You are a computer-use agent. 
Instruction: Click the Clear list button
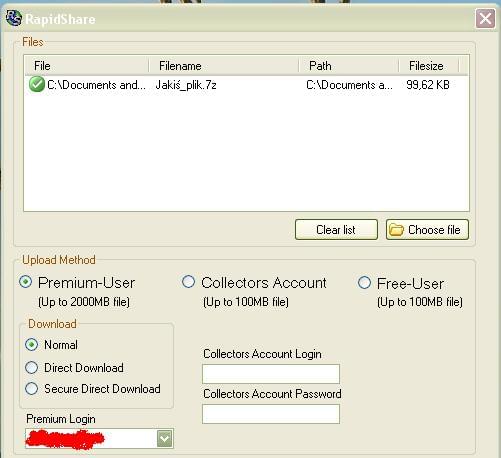pyautogui.click(x=336, y=230)
